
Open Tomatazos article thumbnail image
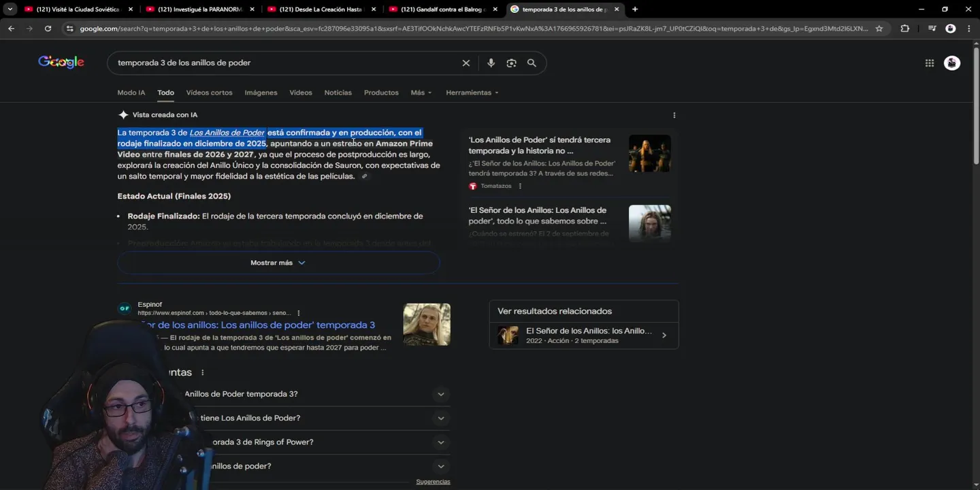649,153
